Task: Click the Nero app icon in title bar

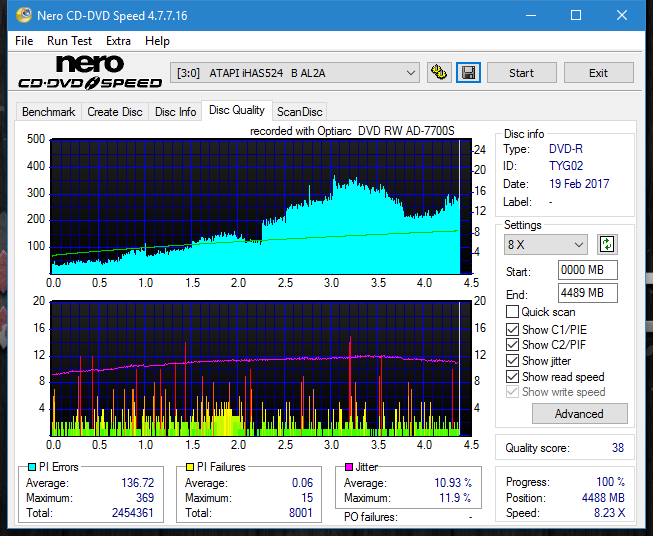Action: point(23,16)
